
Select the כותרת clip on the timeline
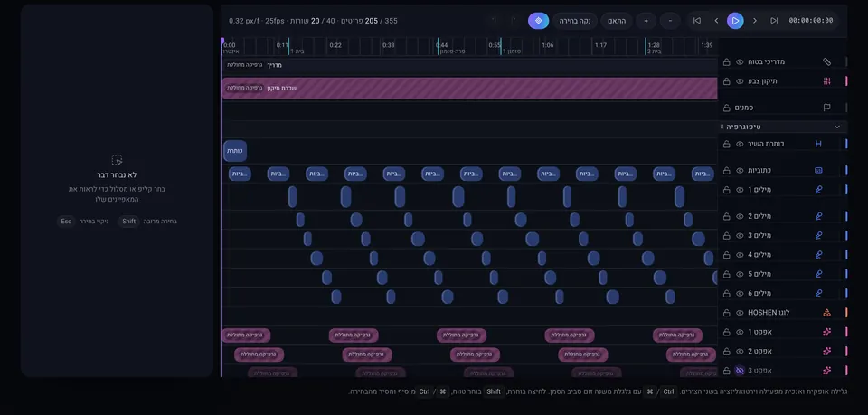pyautogui.click(x=235, y=150)
